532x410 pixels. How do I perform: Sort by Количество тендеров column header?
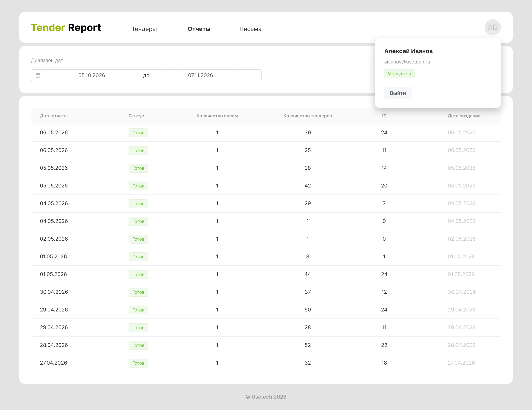tap(307, 116)
